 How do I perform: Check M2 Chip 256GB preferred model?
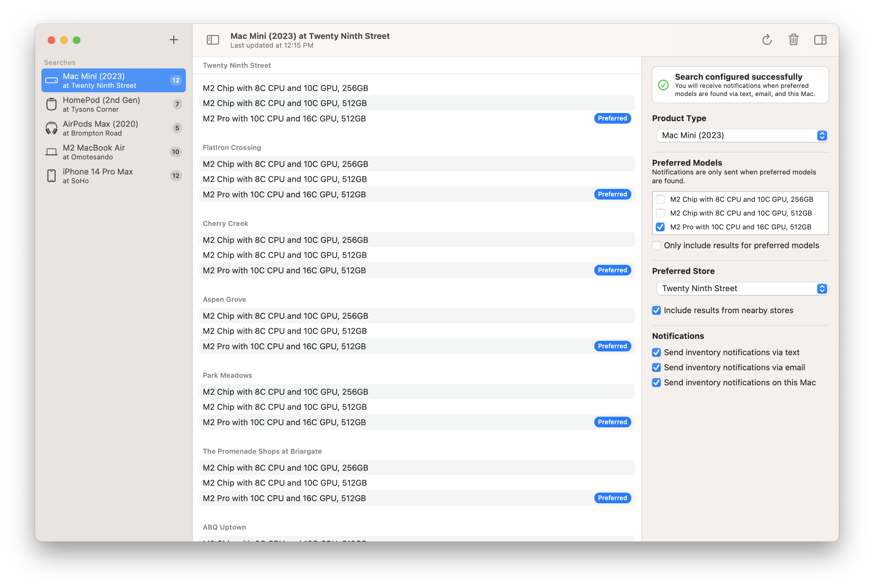(x=660, y=199)
